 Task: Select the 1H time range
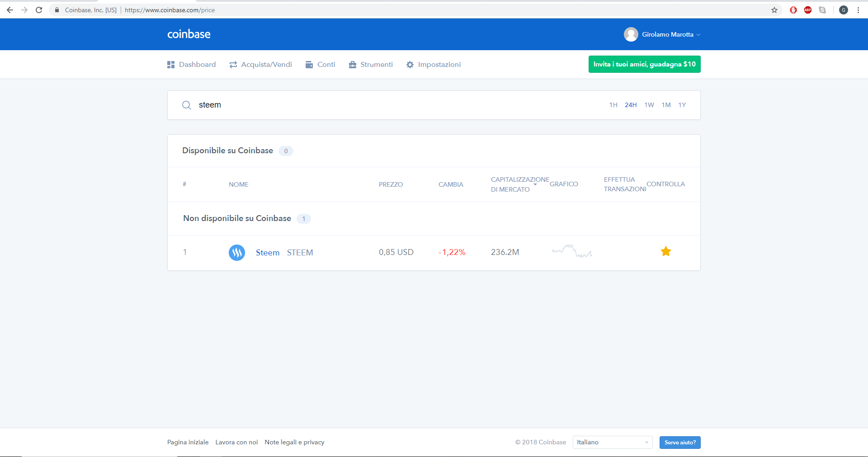pyautogui.click(x=613, y=105)
